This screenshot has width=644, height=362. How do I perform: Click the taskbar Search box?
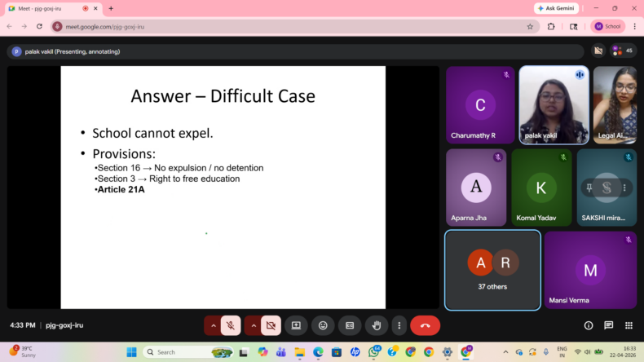point(188,352)
